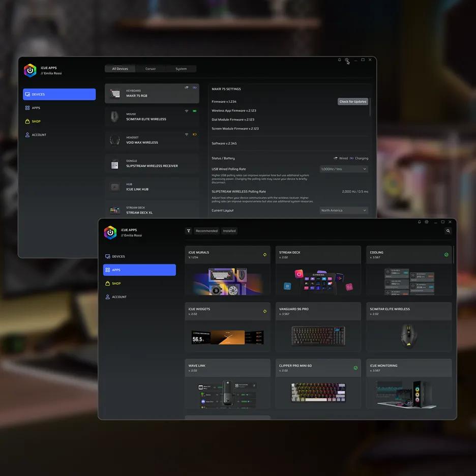476x476 pixels.
Task: Click the MAKR 75 keyboard icon thumbnail
Action: click(115, 94)
